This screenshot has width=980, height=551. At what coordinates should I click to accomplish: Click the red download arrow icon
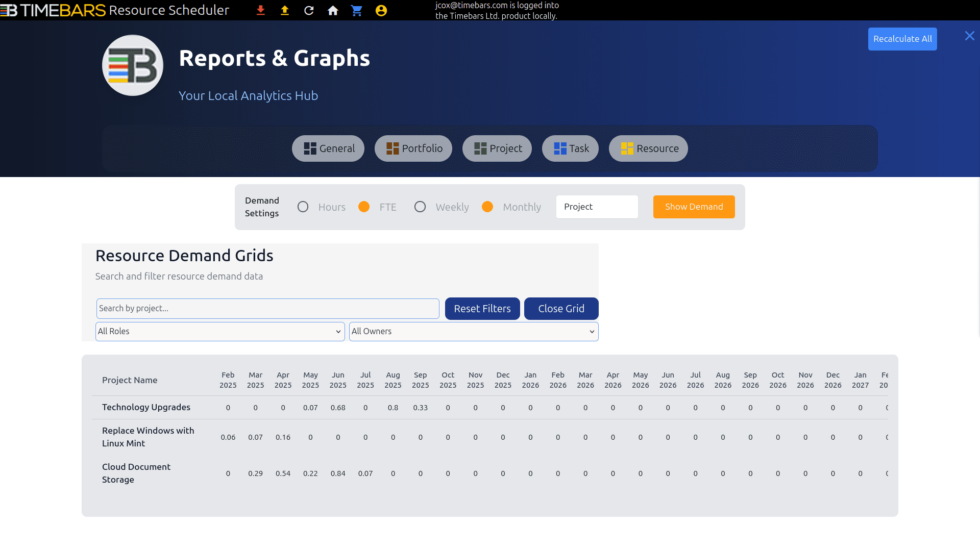pyautogui.click(x=260, y=10)
